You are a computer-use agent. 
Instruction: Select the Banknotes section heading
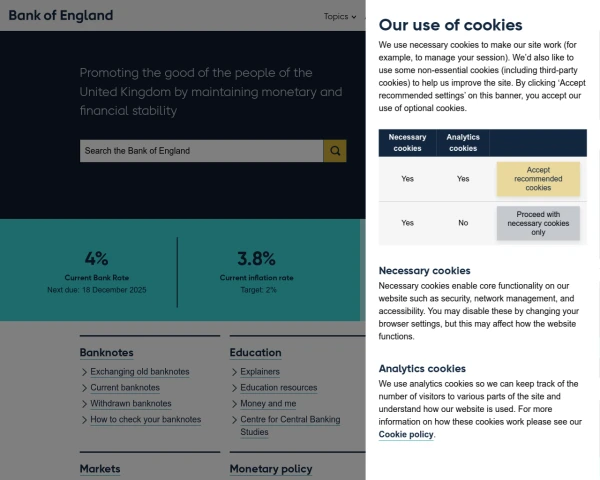(x=106, y=353)
